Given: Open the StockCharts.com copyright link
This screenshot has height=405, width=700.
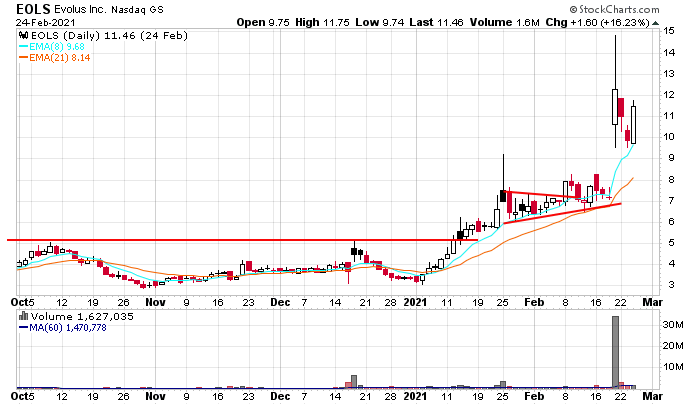Looking at the screenshot, I should [614, 9].
